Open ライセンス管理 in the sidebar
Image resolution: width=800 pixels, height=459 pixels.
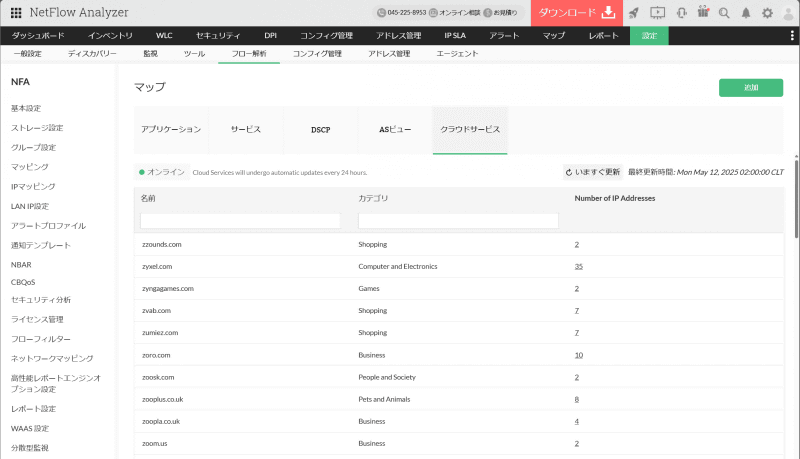[37, 319]
